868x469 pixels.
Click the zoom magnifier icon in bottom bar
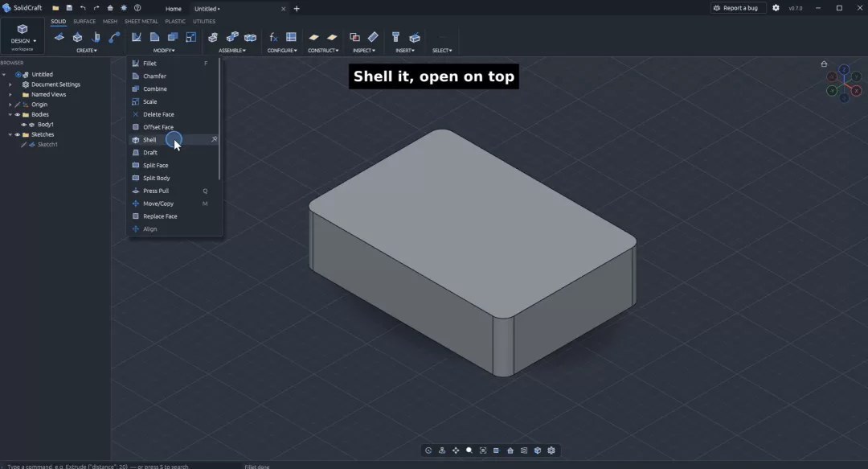469,450
